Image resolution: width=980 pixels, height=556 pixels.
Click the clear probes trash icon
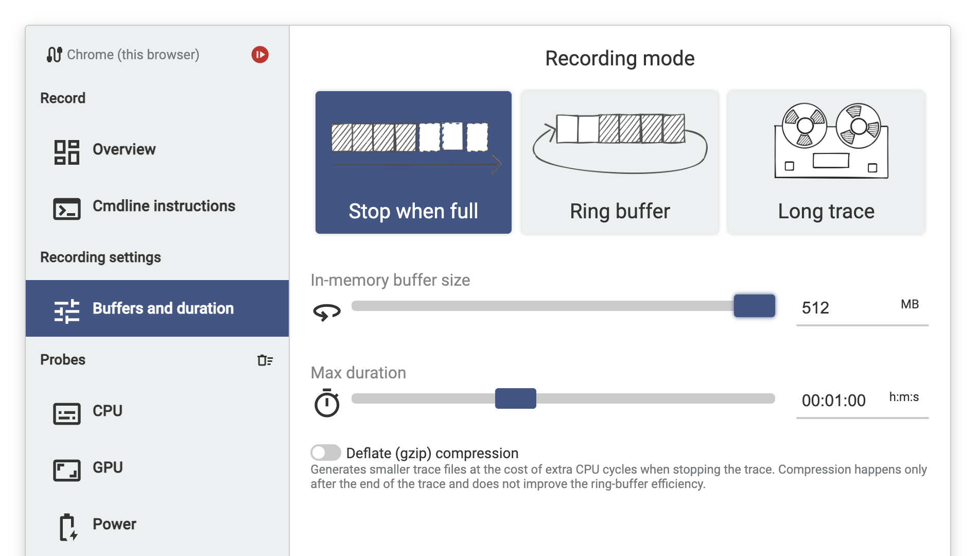265,360
